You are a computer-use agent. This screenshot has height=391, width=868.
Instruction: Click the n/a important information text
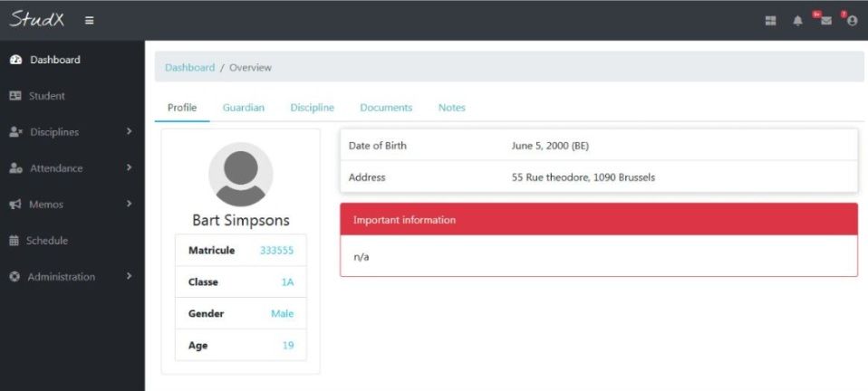pos(361,257)
